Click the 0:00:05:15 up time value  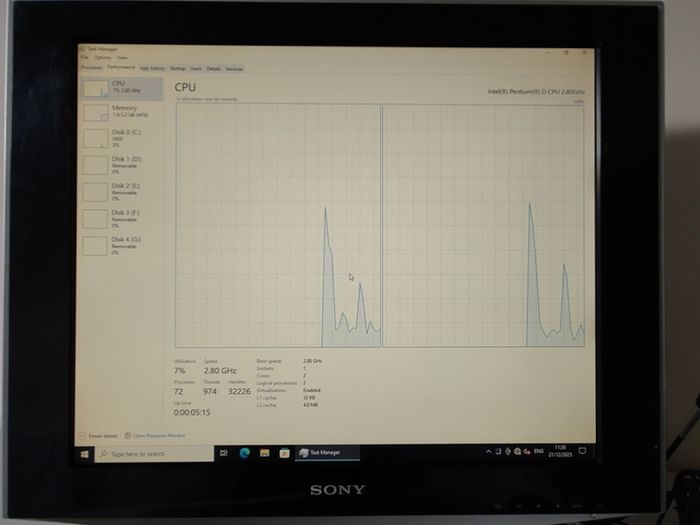point(192,412)
